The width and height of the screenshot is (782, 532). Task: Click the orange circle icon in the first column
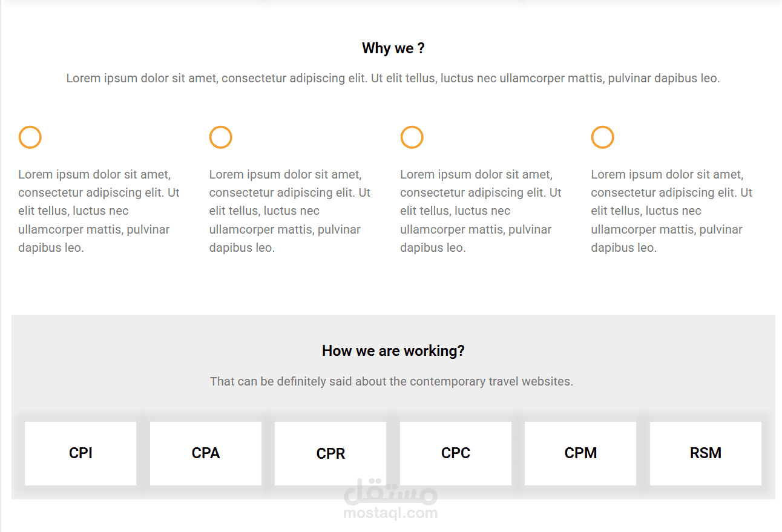coord(30,137)
